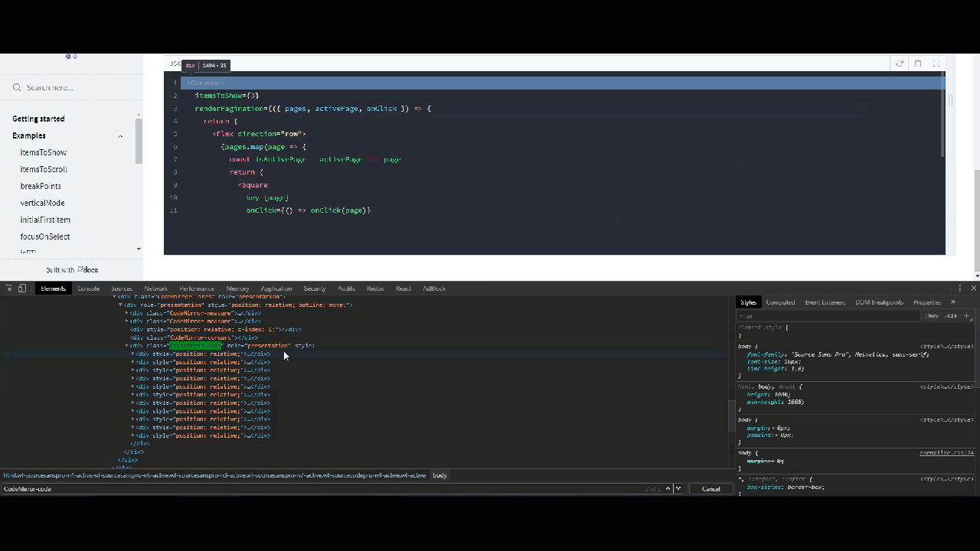Click the Styles Filter input field
The width and height of the screenshot is (980, 551).
(x=828, y=315)
